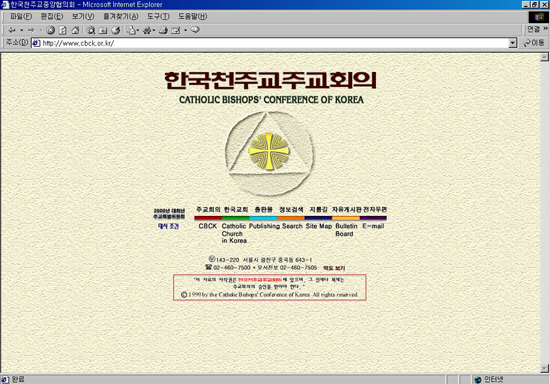
Task: Expand the address bar URL dropdown
Action: (x=513, y=43)
